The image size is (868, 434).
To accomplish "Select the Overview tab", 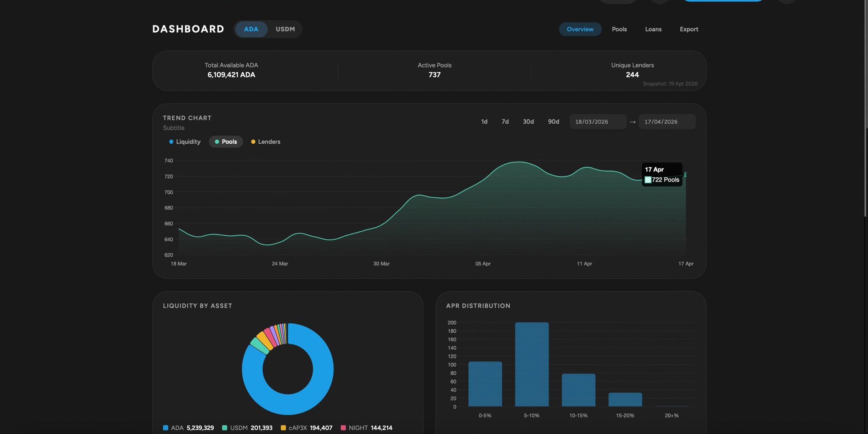I will (580, 29).
